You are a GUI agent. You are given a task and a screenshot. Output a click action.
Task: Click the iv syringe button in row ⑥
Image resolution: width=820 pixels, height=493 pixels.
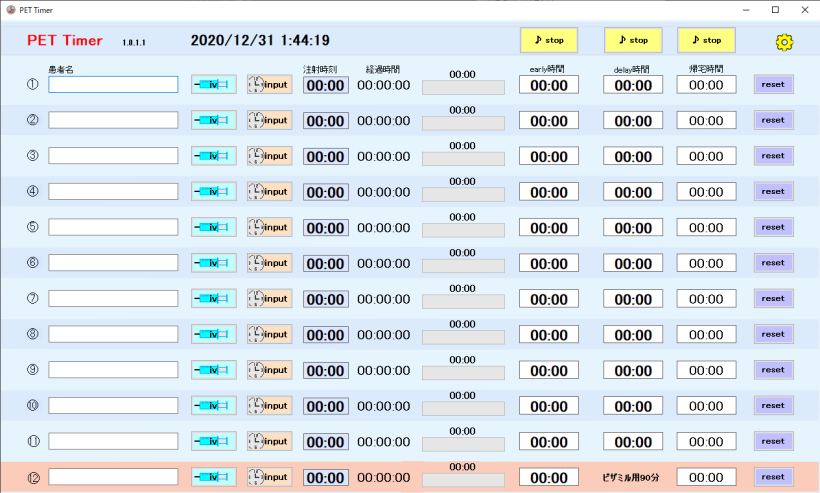click(x=213, y=262)
